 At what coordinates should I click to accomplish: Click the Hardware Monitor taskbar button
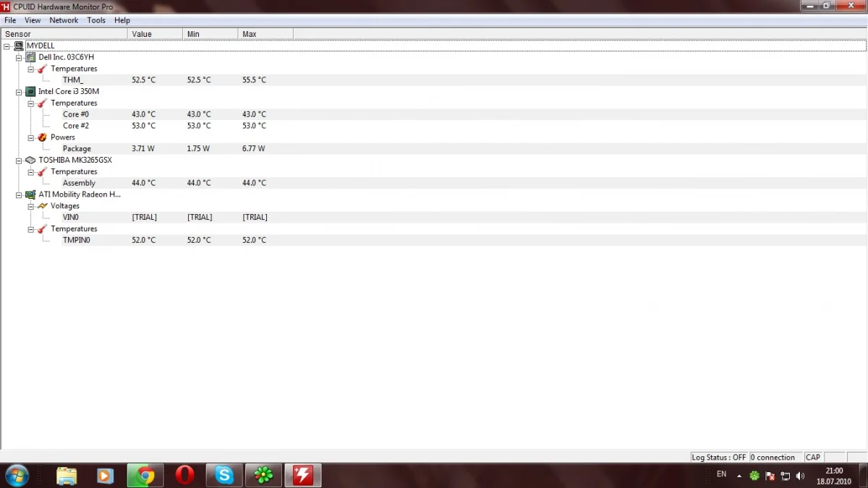pyautogui.click(x=302, y=475)
